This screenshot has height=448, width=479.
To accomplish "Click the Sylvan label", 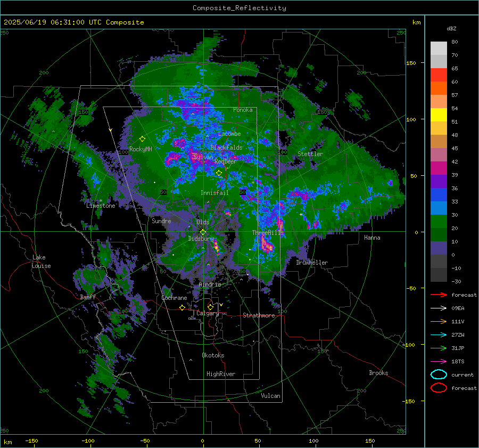I will 203,157.
